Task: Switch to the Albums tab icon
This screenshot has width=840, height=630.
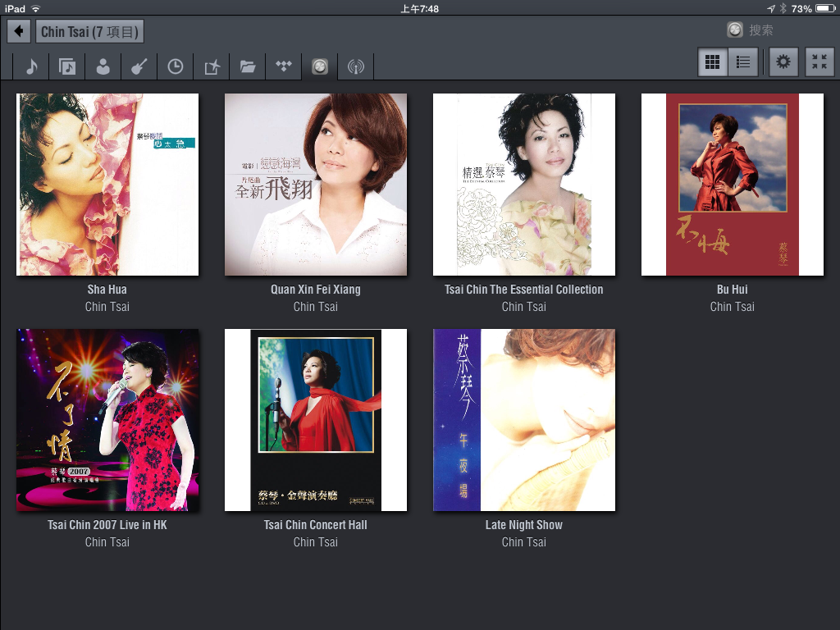Action: 67,66
